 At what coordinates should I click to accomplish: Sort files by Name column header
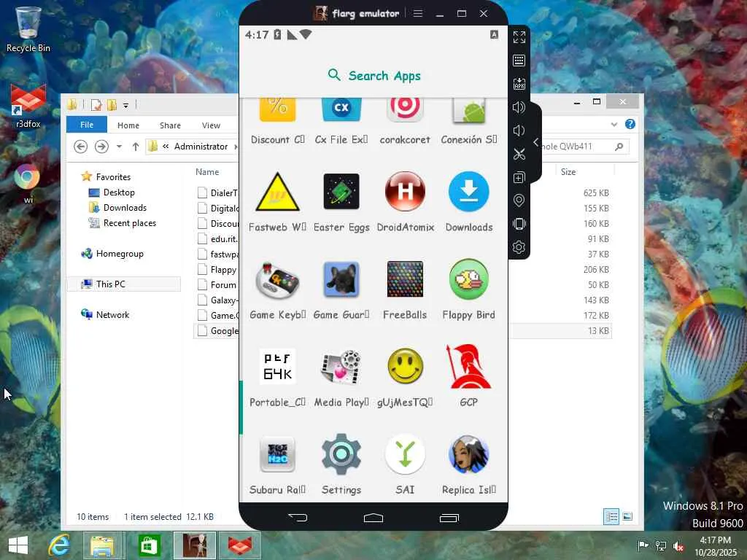click(x=207, y=172)
